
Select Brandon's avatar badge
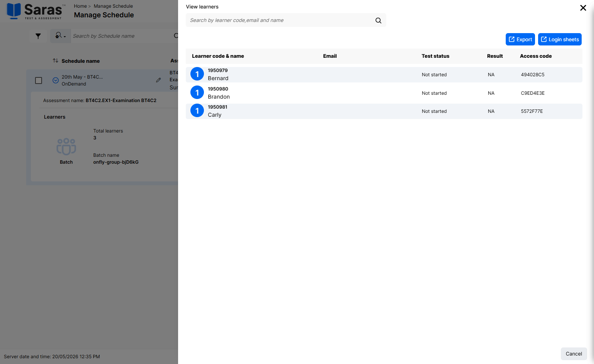pyautogui.click(x=197, y=92)
